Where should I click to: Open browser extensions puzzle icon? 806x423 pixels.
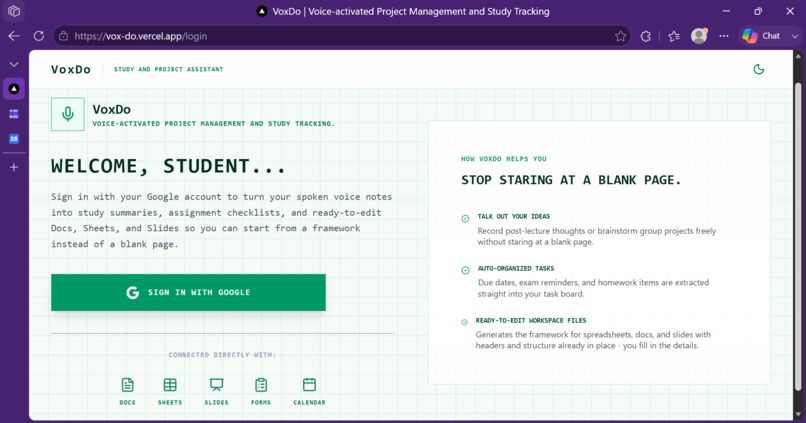[646, 36]
